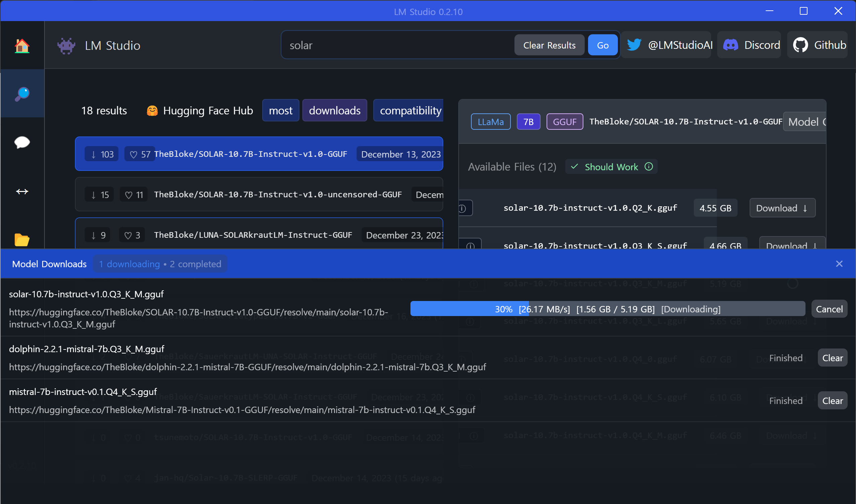Click Clear Results button
Image resolution: width=856 pixels, height=504 pixels.
pyautogui.click(x=549, y=45)
